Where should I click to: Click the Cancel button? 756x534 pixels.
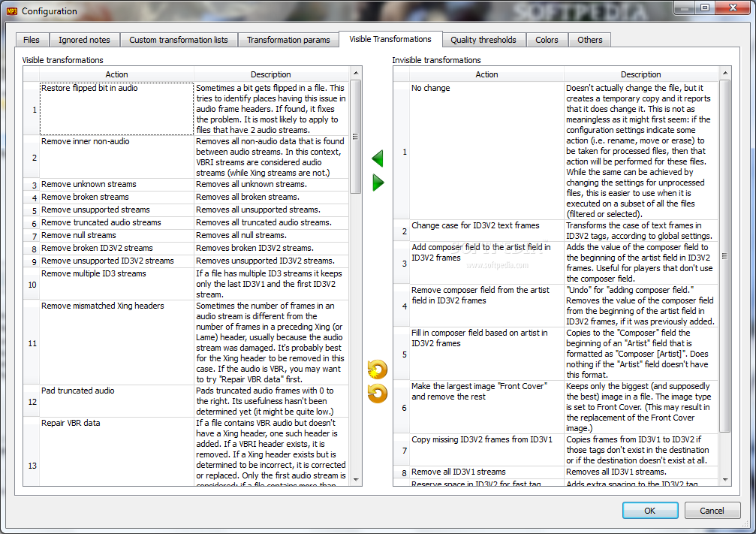[x=712, y=511]
